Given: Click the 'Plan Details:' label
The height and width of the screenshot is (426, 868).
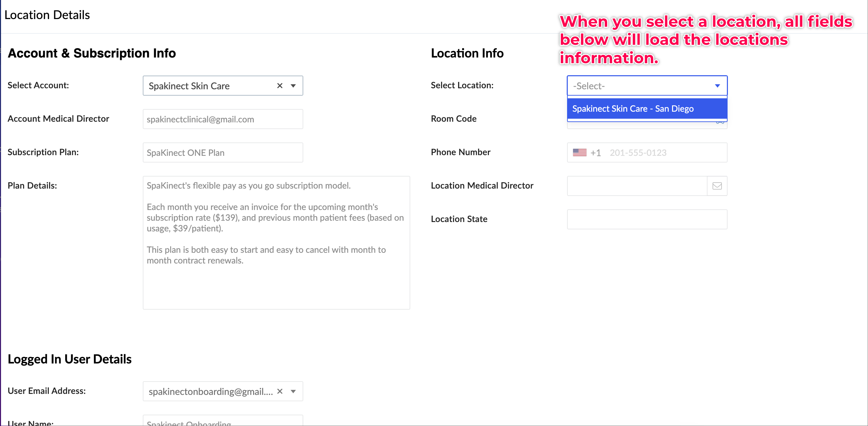Looking at the screenshot, I should 32,185.
